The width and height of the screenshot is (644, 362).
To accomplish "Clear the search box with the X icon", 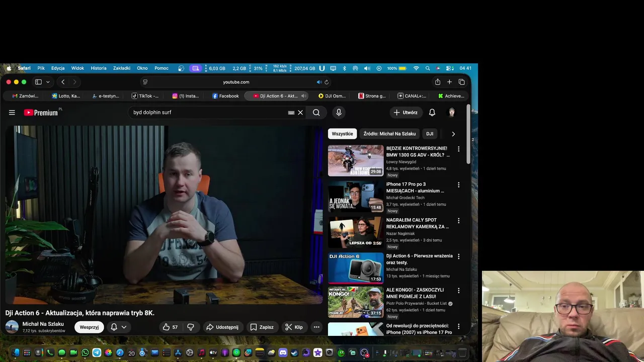I will (x=300, y=113).
